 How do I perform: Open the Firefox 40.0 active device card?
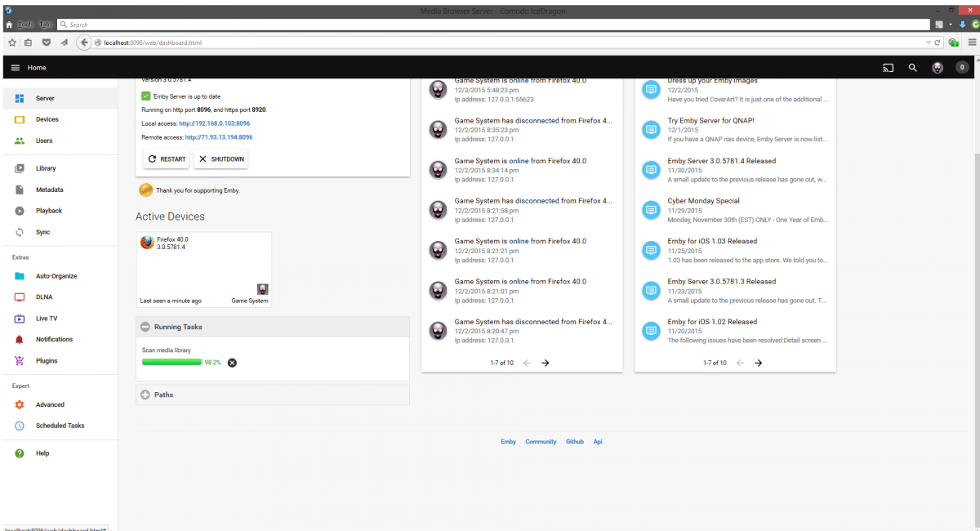(x=204, y=270)
